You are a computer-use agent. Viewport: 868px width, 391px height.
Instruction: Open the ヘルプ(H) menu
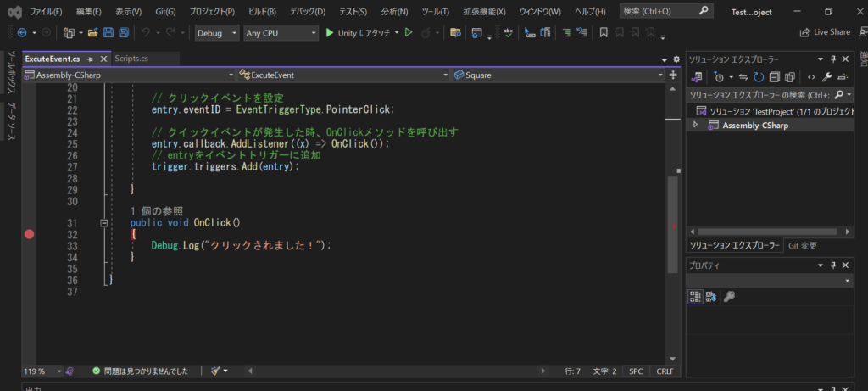tap(590, 12)
